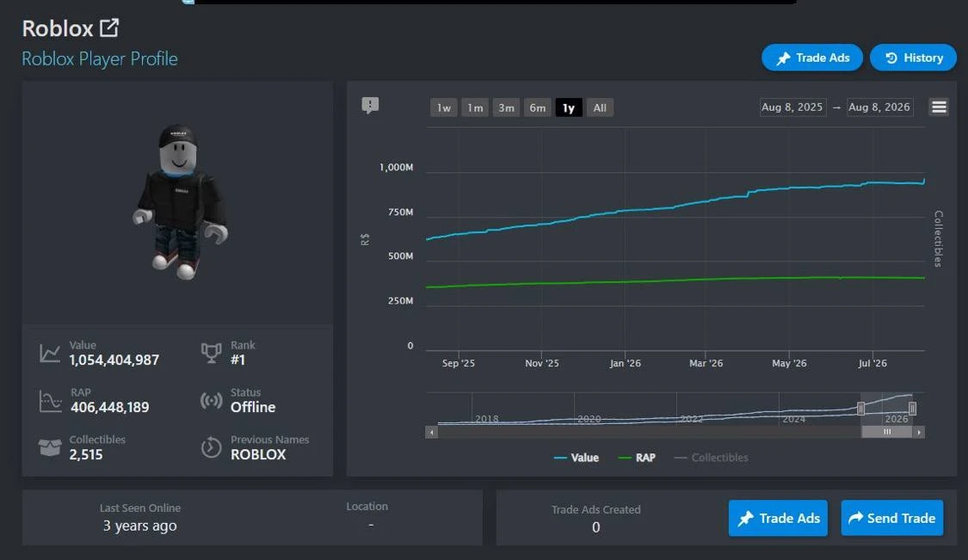The image size is (968, 560).
Task: Click the navigator left range handle
Action: (860, 408)
